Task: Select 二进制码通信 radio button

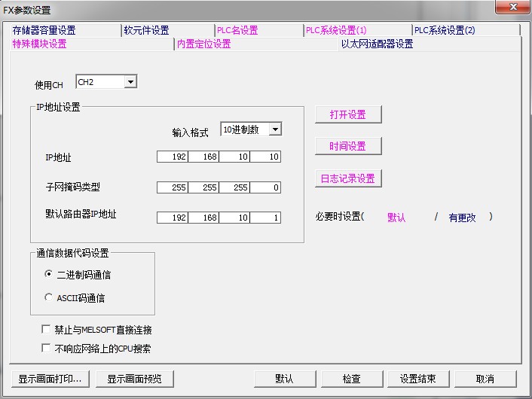Action: coord(49,275)
